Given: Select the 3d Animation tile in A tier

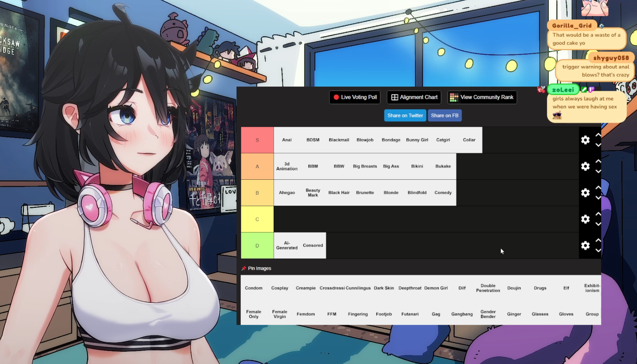Looking at the screenshot, I should [x=287, y=166].
